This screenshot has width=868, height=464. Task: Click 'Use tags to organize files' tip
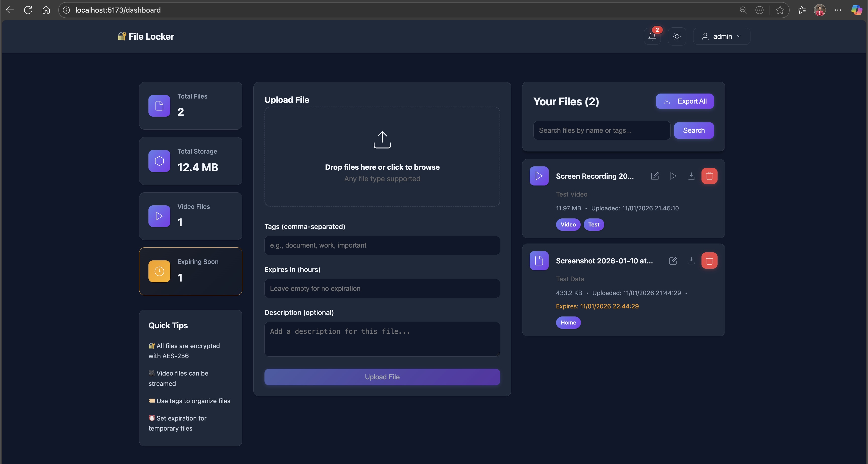click(x=189, y=401)
